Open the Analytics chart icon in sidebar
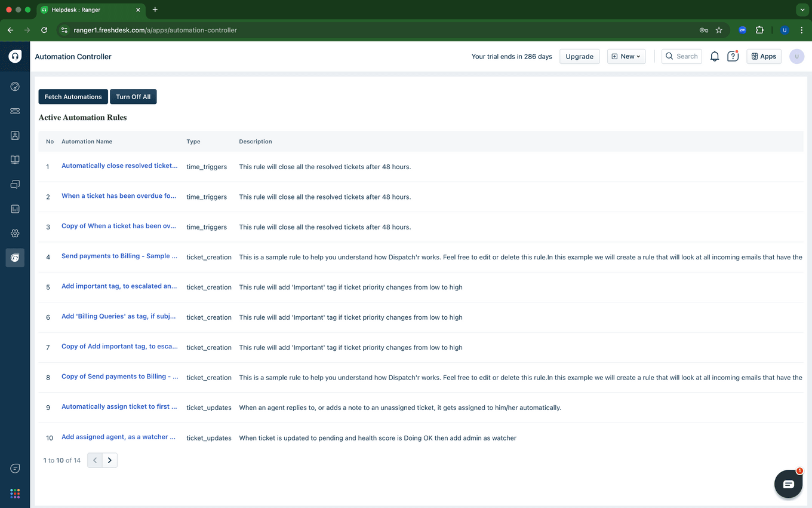Viewport: 812px width, 508px height. [15, 209]
